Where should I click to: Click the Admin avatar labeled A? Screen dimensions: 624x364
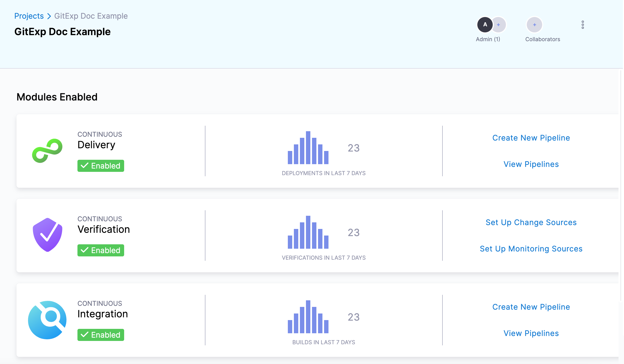pyautogui.click(x=485, y=25)
